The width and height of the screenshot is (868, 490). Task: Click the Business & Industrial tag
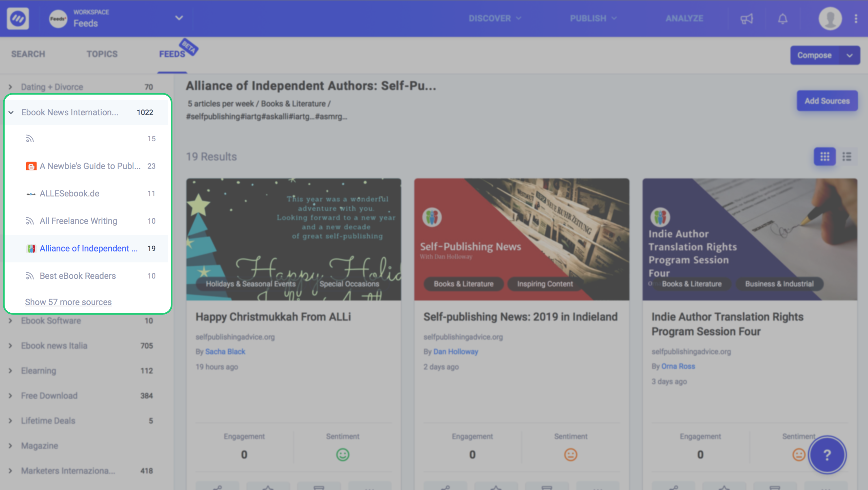(779, 284)
